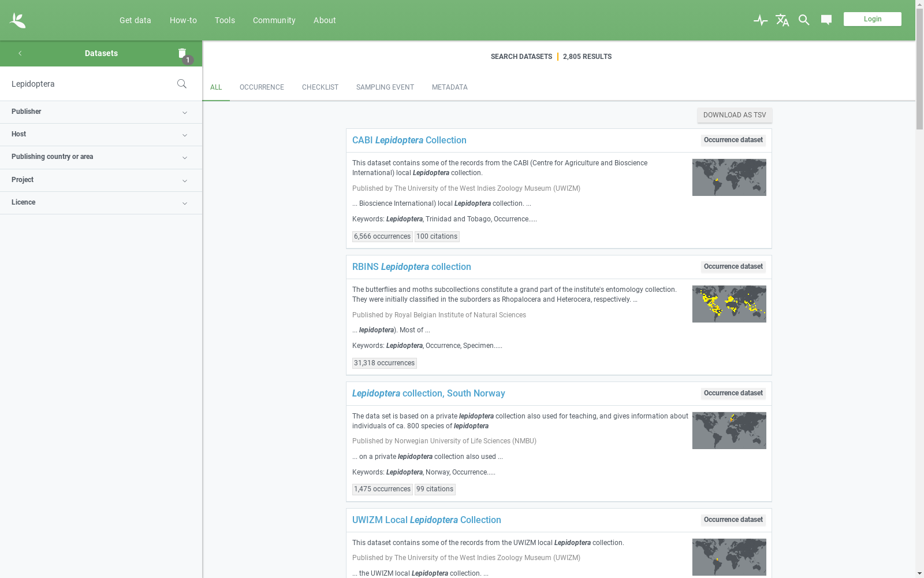
Task: Click the 99 citations badge
Action: (x=435, y=489)
